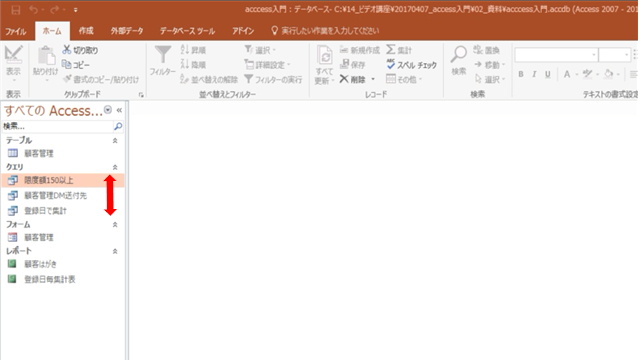The height and width of the screenshot is (360, 640).
Task: Click the Filter funnel icon
Action: (x=163, y=55)
